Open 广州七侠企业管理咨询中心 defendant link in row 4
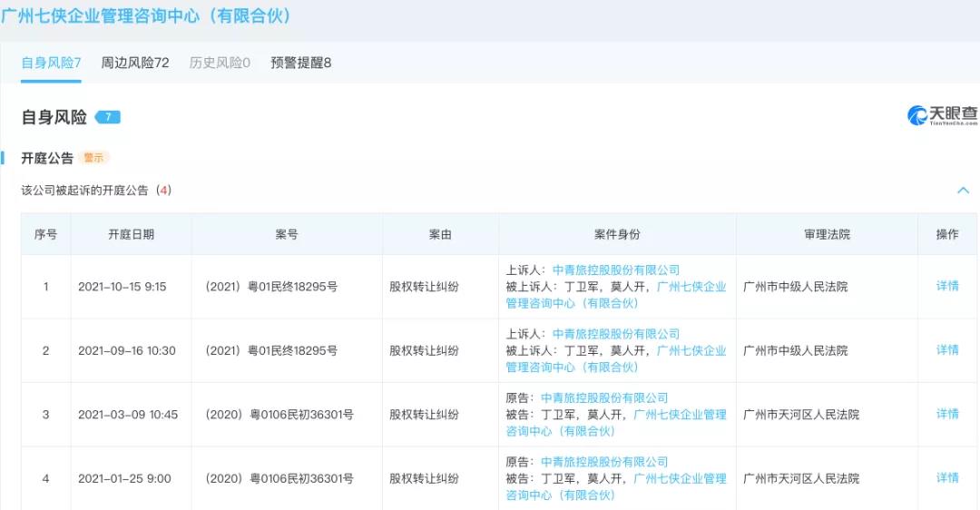This screenshot has height=510, width=980. pyautogui.click(x=615, y=486)
